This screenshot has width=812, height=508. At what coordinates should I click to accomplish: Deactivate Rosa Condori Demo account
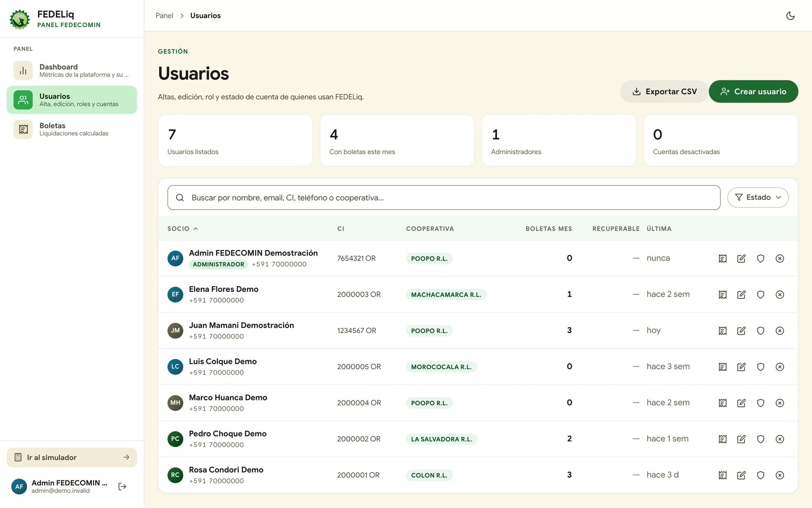pos(780,475)
